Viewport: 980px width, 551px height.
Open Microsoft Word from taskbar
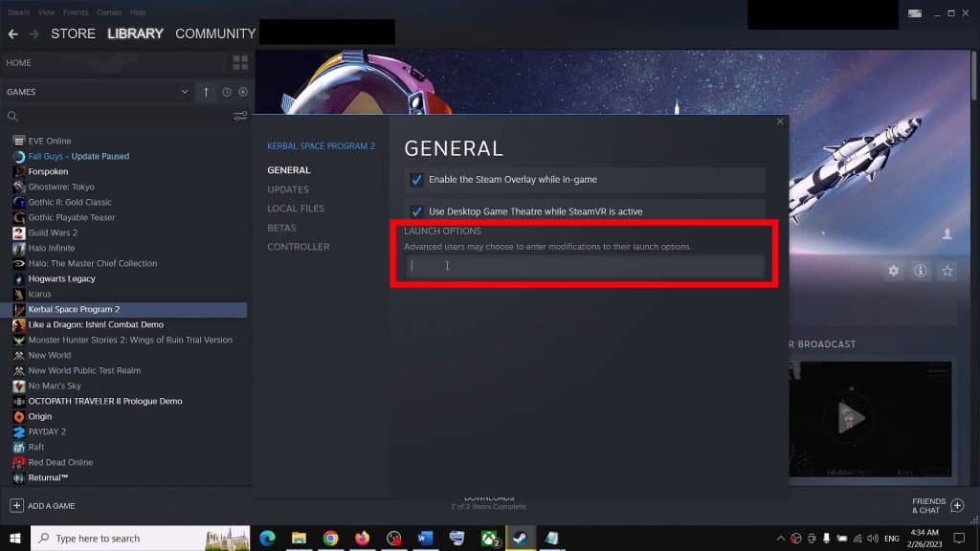pyautogui.click(x=426, y=538)
